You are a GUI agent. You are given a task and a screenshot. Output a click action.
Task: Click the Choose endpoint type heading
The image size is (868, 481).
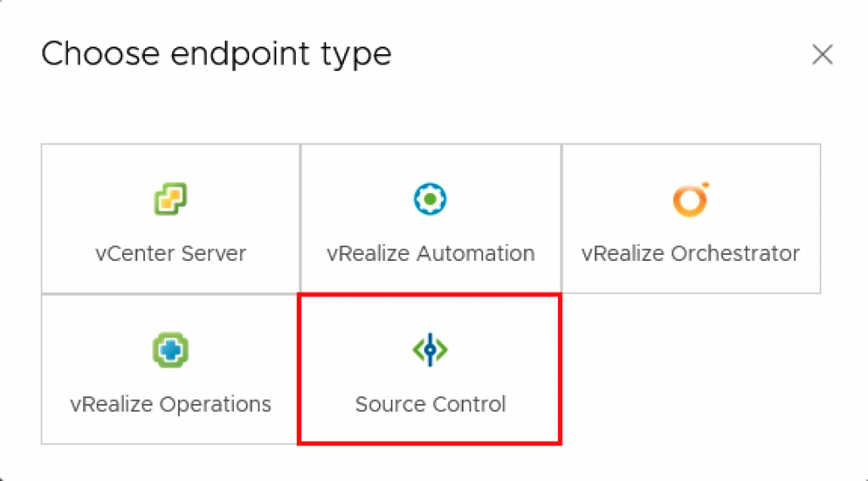[216, 55]
